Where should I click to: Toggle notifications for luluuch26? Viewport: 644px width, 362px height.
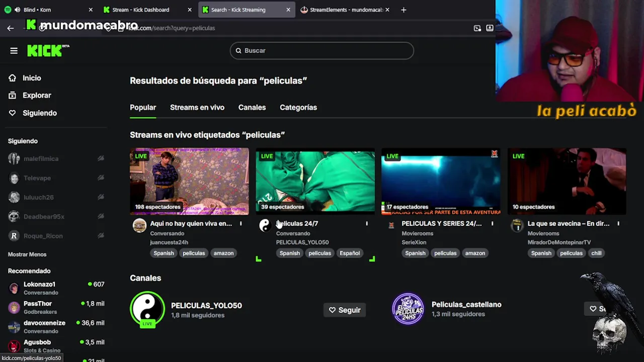(101, 197)
